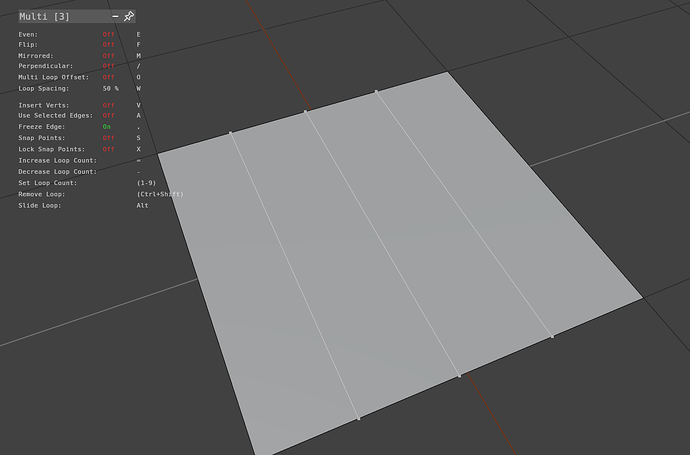Pin the Multi [3] HUD panel
Screen dimensions: 690x455
(128, 16)
